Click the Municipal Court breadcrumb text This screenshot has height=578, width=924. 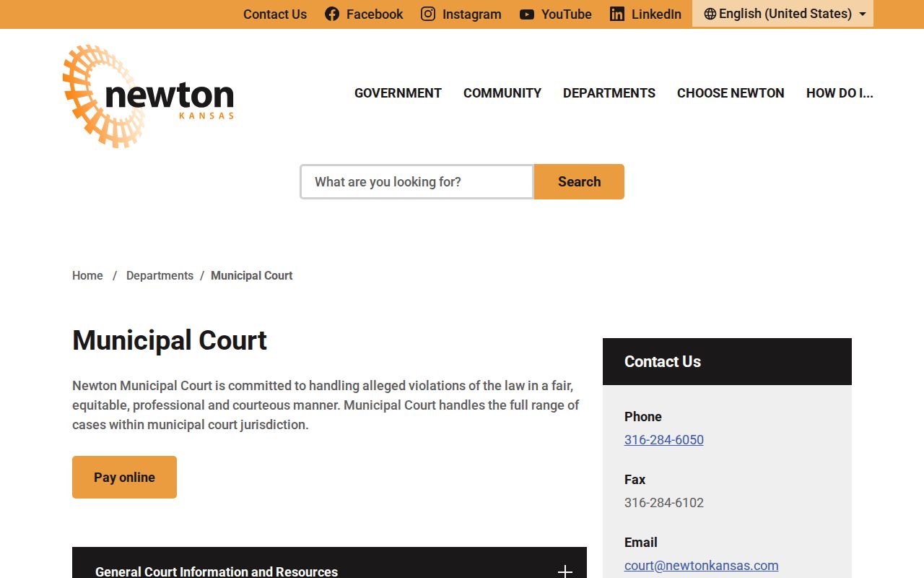252,275
